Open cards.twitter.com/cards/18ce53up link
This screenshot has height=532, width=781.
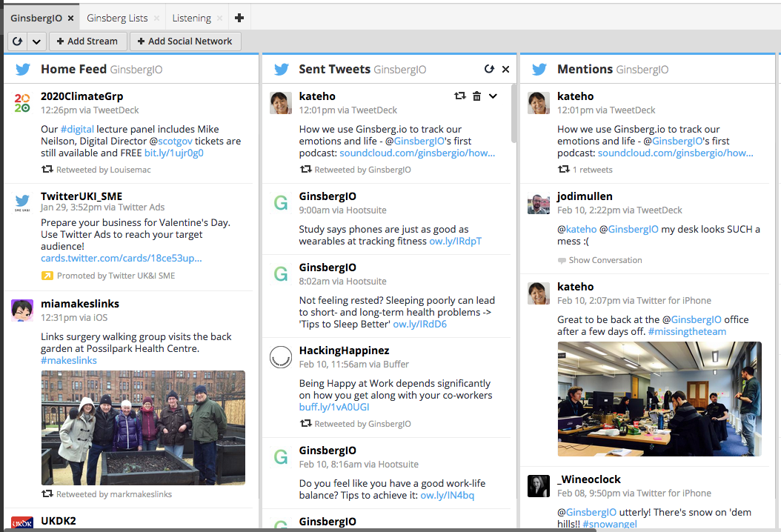pyautogui.click(x=121, y=258)
